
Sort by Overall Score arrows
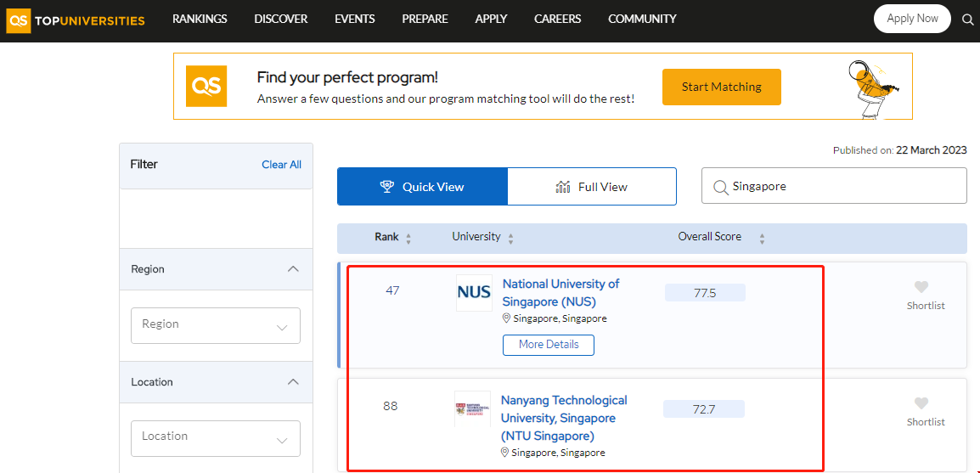coord(762,239)
